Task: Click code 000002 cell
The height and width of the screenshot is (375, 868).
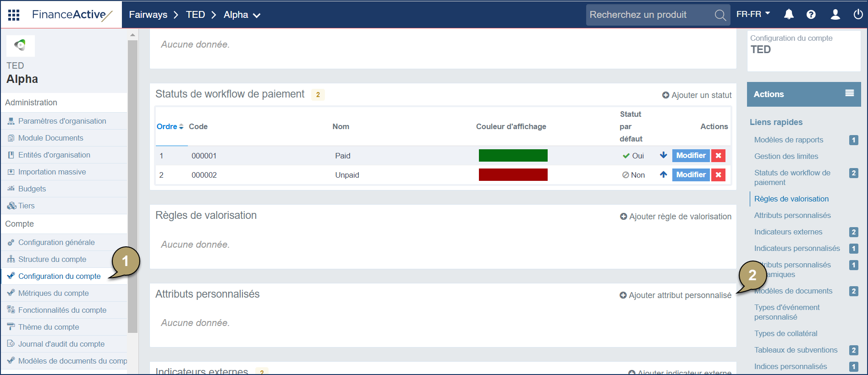Action: 204,175
